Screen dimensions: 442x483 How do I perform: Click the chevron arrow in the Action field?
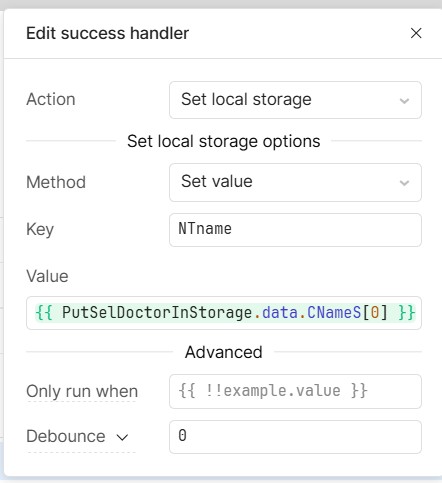pos(404,101)
